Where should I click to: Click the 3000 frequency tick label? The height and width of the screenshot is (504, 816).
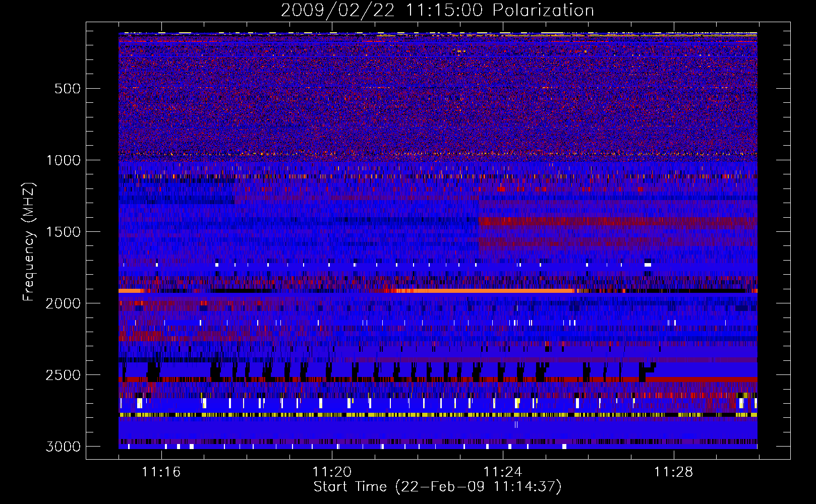(x=64, y=447)
